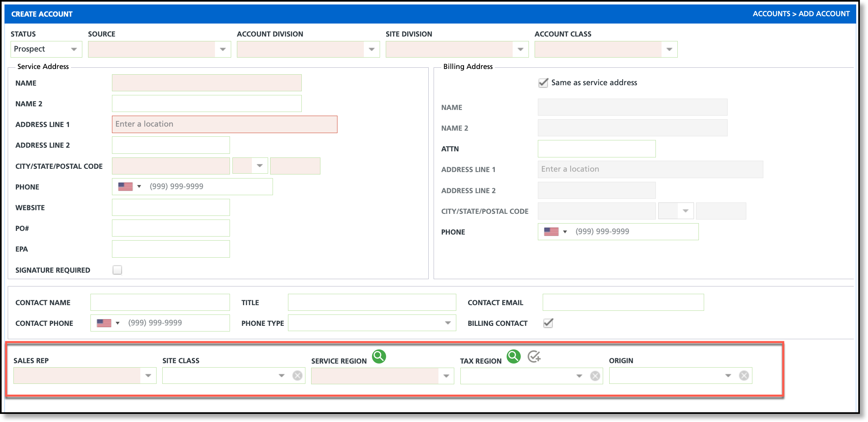
Task: Open the Account Class dropdown
Action: (606, 49)
